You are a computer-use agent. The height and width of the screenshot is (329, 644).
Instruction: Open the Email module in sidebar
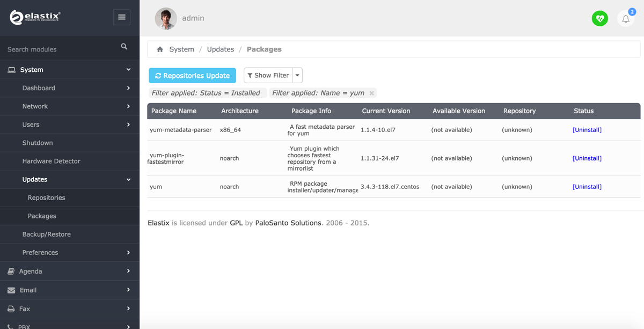point(28,290)
